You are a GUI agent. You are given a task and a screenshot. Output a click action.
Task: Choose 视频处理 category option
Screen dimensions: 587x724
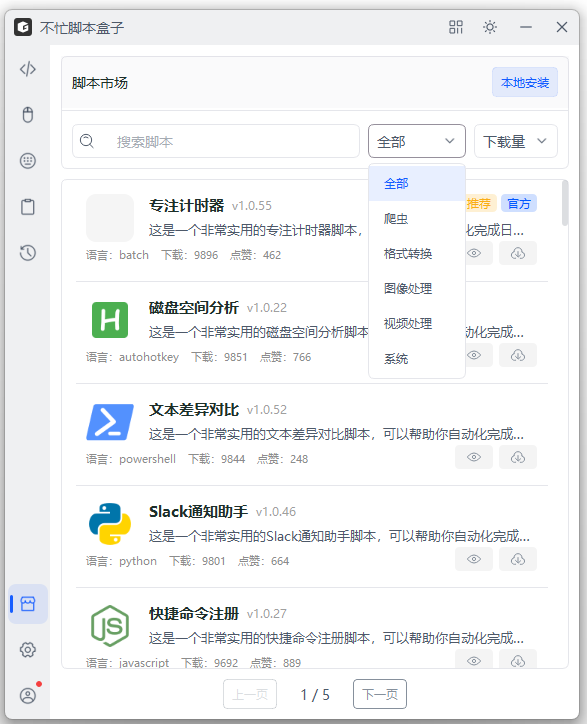tap(417, 324)
